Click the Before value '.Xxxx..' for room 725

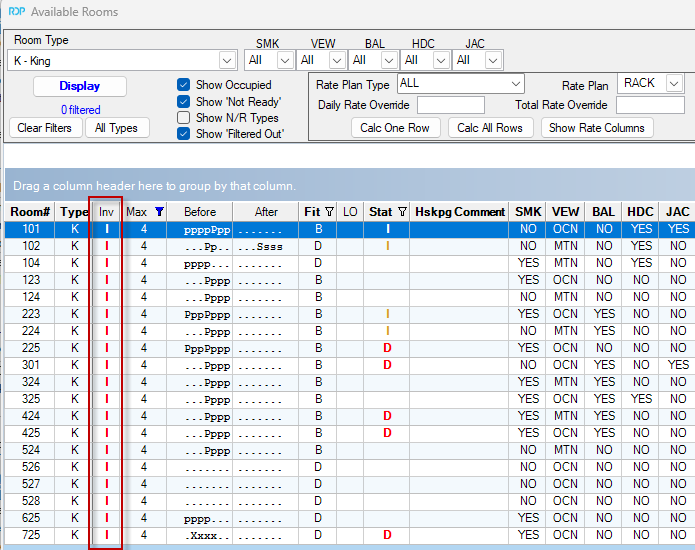(207, 536)
